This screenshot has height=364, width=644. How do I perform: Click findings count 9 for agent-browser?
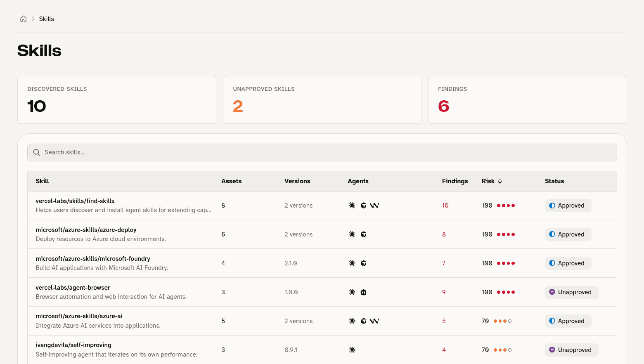(x=444, y=292)
